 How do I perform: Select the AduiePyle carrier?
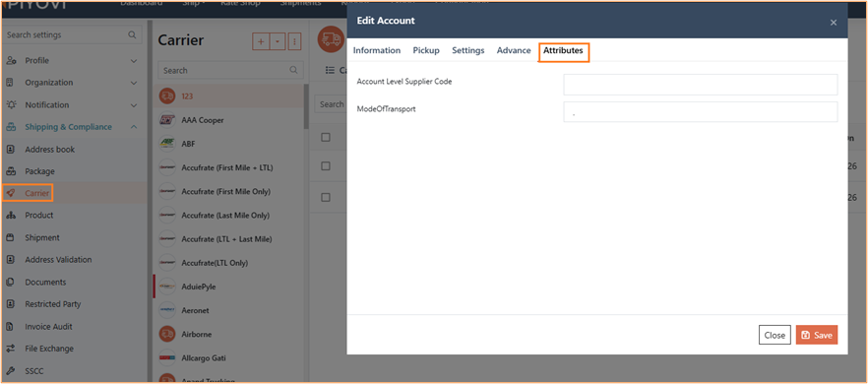pyautogui.click(x=199, y=287)
